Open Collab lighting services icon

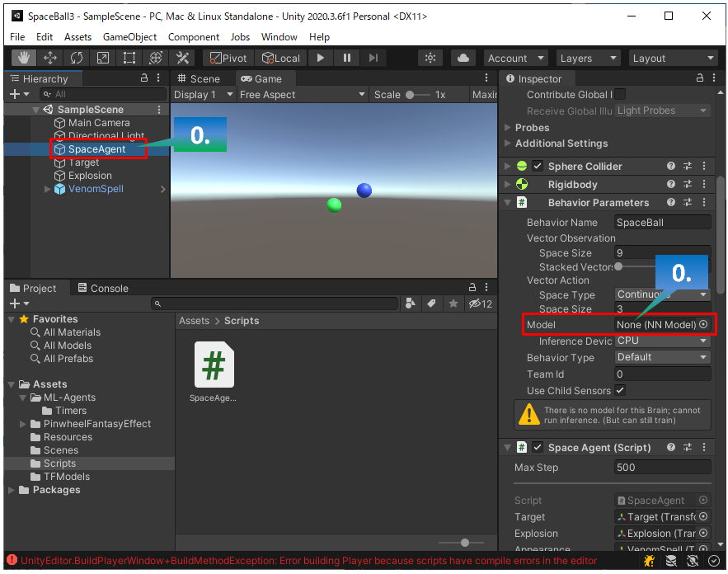(430, 58)
